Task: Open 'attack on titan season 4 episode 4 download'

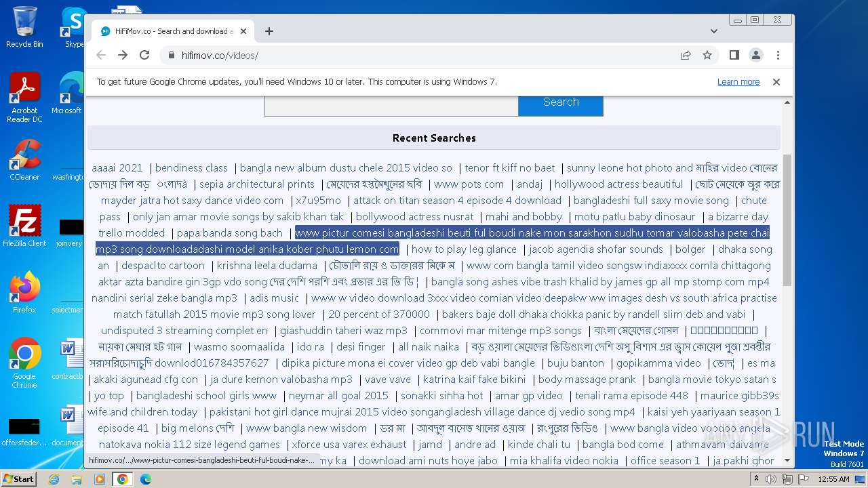Action: 457,201
